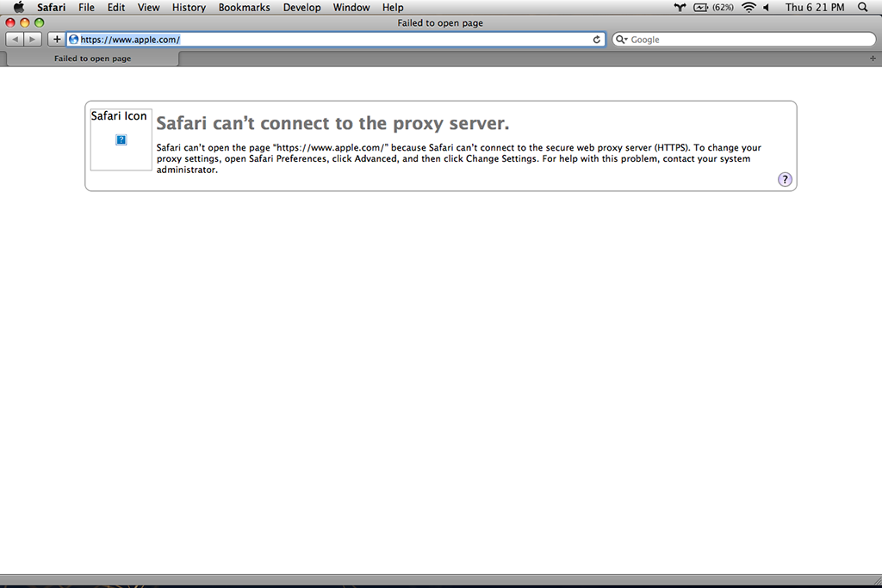
Task: Click the window resize grip corner
Action: pyautogui.click(x=877, y=581)
